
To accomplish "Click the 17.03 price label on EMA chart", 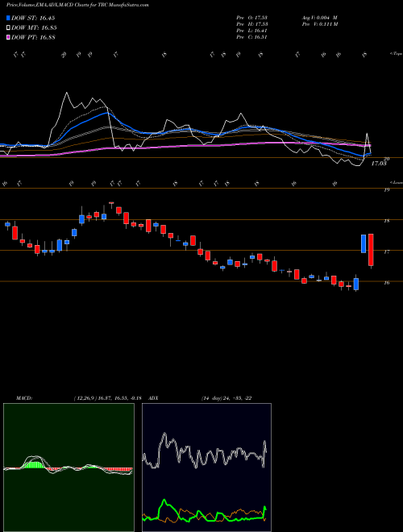I will 379,164.
